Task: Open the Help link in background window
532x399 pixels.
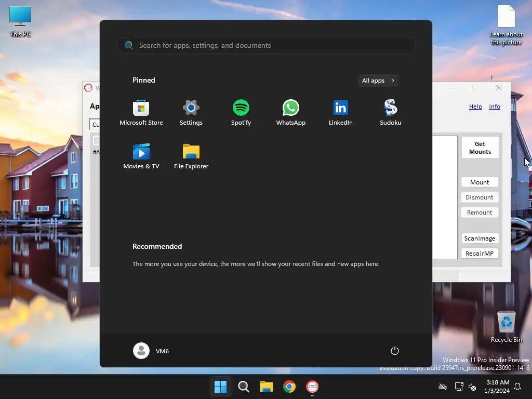Action: point(476,107)
